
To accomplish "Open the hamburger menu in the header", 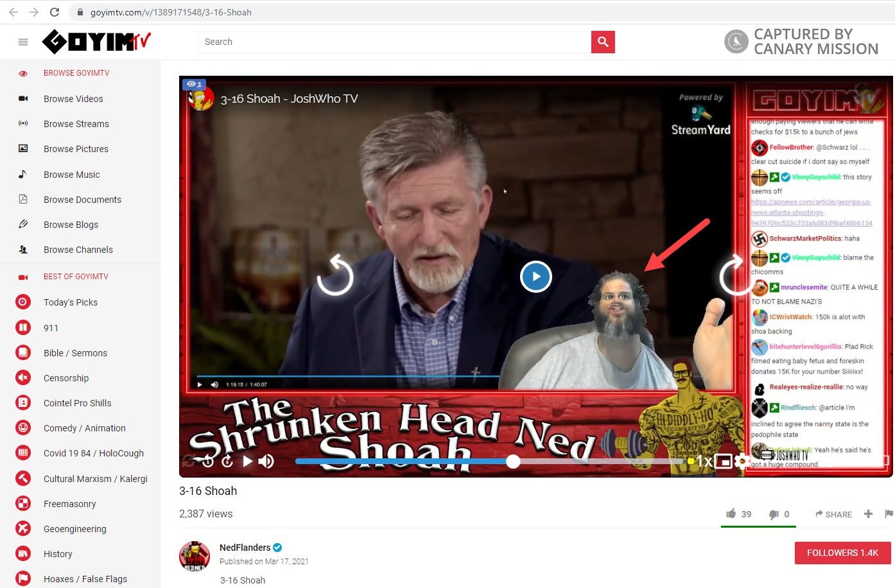I will click(x=23, y=42).
